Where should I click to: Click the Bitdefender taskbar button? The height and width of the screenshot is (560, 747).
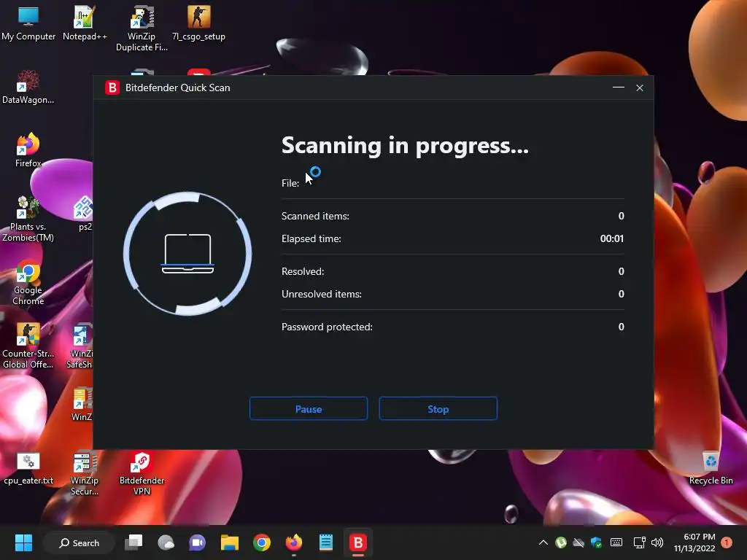(357, 542)
